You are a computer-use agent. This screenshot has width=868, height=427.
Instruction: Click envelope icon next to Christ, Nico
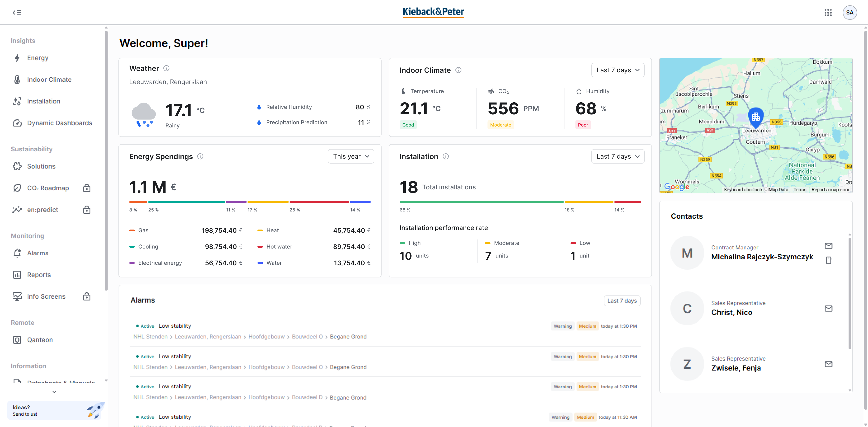[828, 308]
